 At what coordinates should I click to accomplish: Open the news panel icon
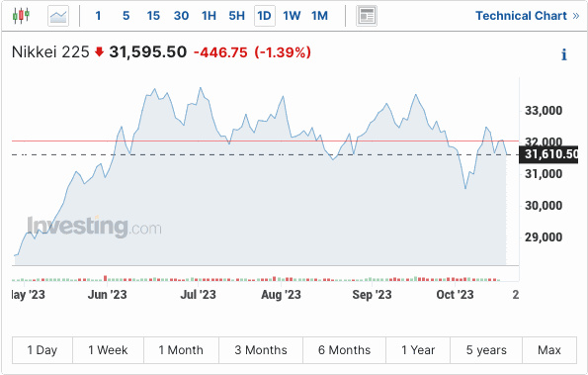pyautogui.click(x=367, y=16)
